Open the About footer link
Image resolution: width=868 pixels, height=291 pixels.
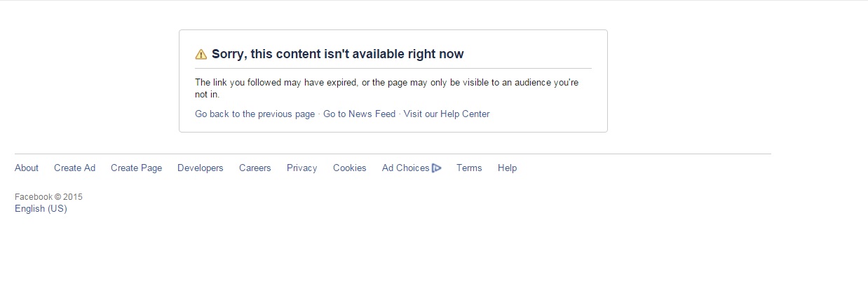click(27, 168)
